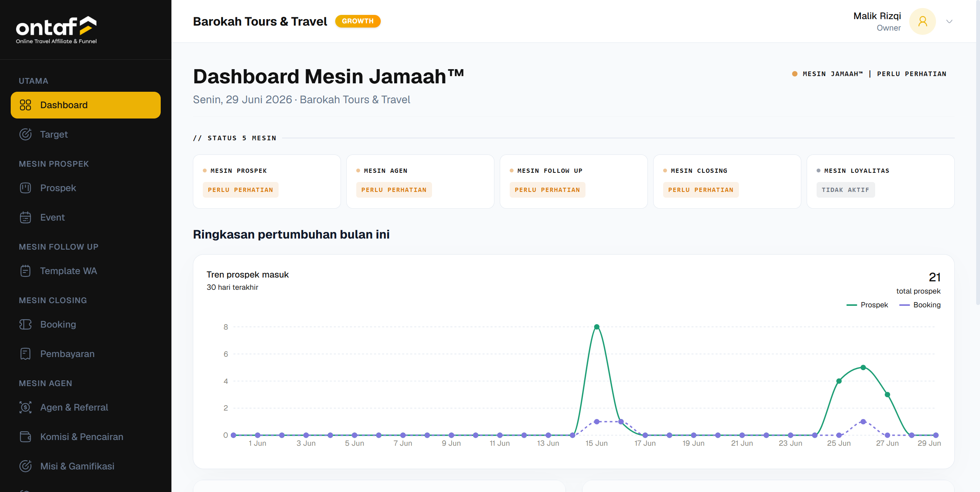
Task: Click the Komisi & Pencairan wallet icon
Action: tap(25, 437)
